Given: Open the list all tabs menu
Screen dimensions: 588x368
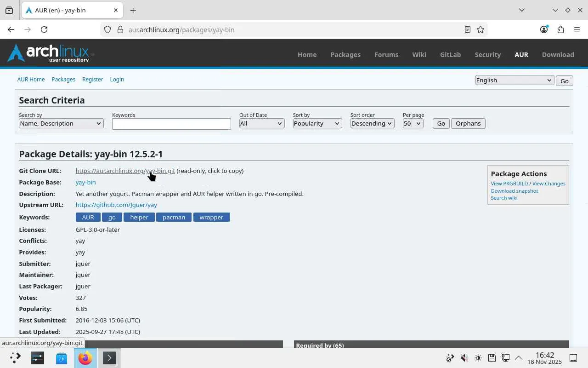Looking at the screenshot, I should (x=521, y=10).
